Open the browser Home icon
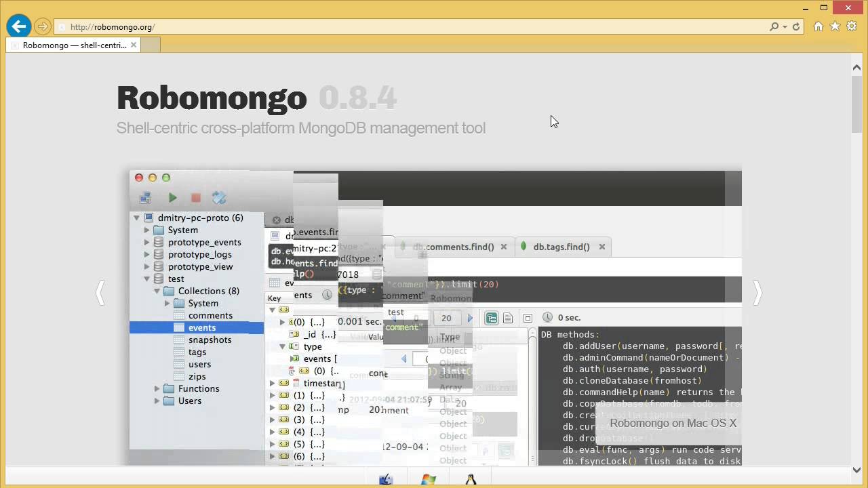Screen dimensions: 868x488 [818, 26]
